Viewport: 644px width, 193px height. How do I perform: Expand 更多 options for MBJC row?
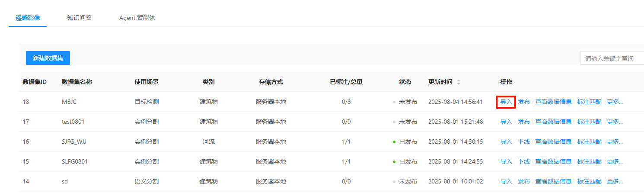pyautogui.click(x=615, y=102)
